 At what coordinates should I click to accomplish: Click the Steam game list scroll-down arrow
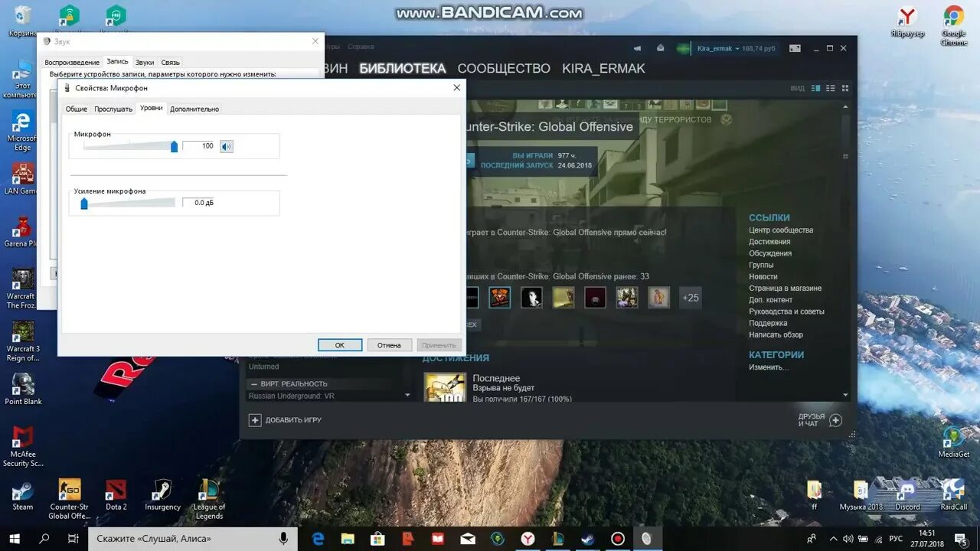(x=407, y=396)
